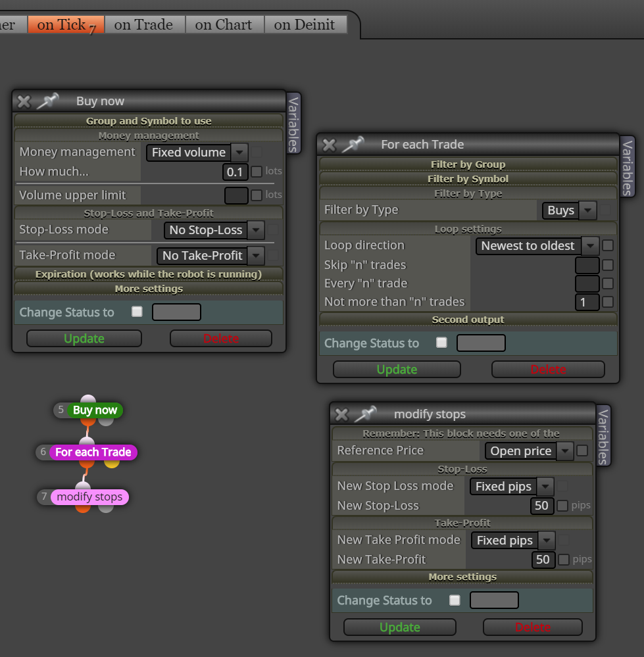Image resolution: width=644 pixels, height=657 pixels.
Task: Enable checkbox beside Newest to oldest
Action: (x=608, y=245)
